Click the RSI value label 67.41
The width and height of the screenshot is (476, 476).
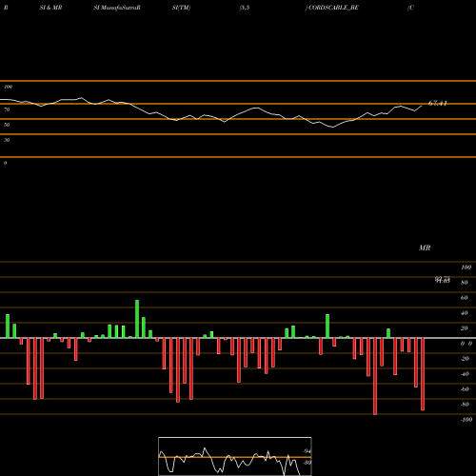[x=438, y=103]
